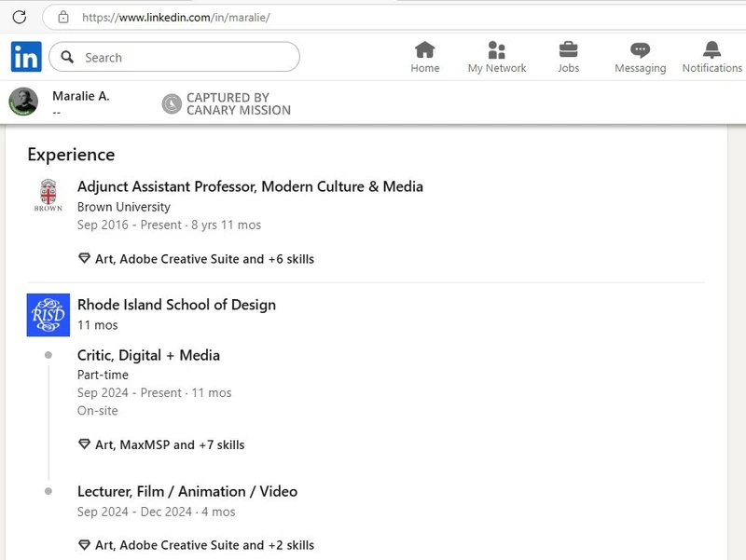Open Jobs briefcase icon
This screenshot has height=560, width=746.
pyautogui.click(x=568, y=49)
